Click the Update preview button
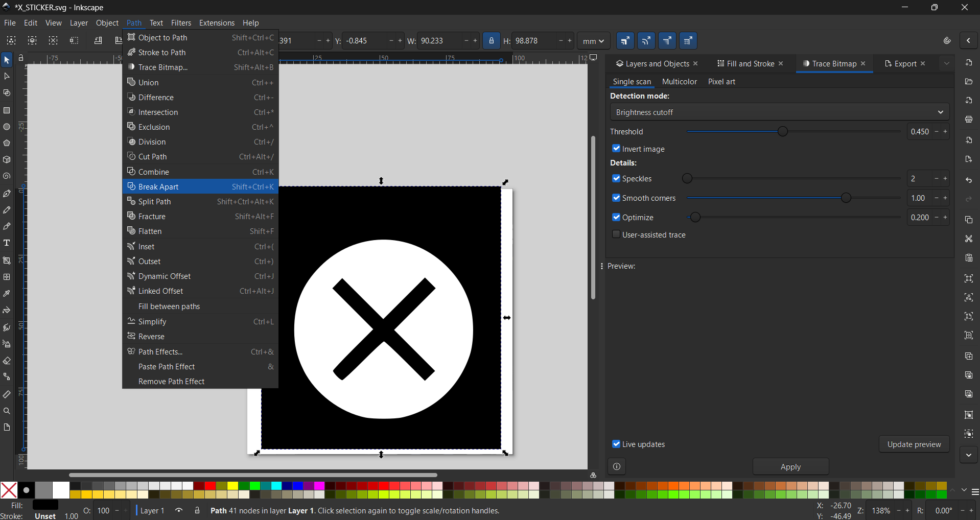Viewport: 980px width, 520px height. [x=914, y=444]
